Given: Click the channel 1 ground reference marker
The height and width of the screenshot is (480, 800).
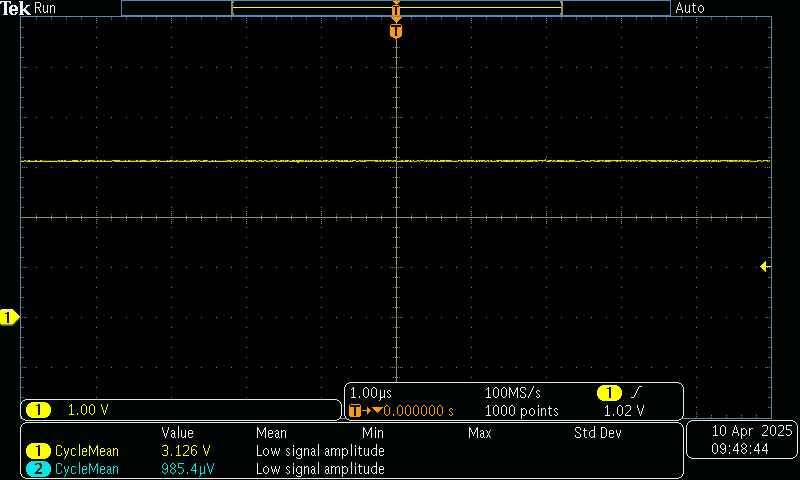Looking at the screenshot, I should click(x=9, y=317).
